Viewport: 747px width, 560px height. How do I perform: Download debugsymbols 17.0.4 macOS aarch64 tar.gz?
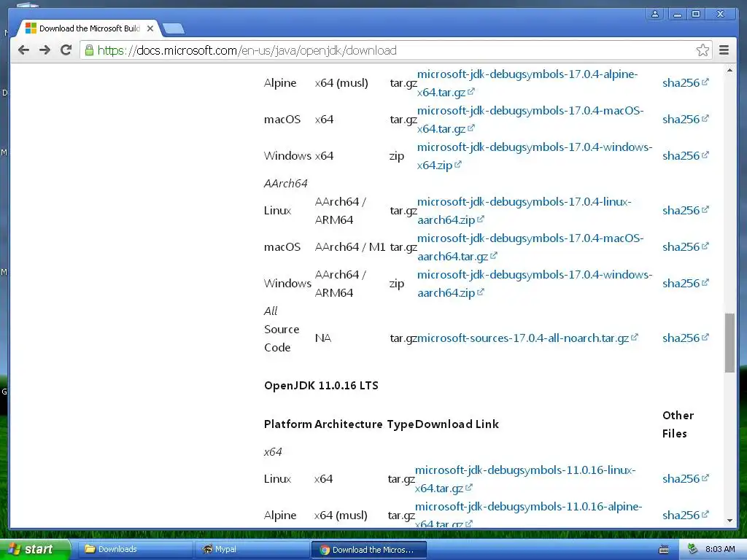pyautogui.click(x=530, y=247)
